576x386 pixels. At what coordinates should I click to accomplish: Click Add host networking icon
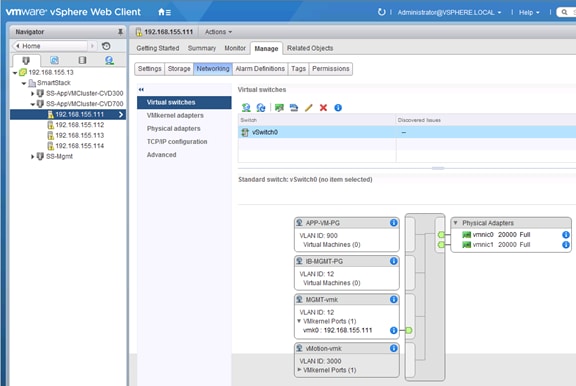click(x=246, y=108)
